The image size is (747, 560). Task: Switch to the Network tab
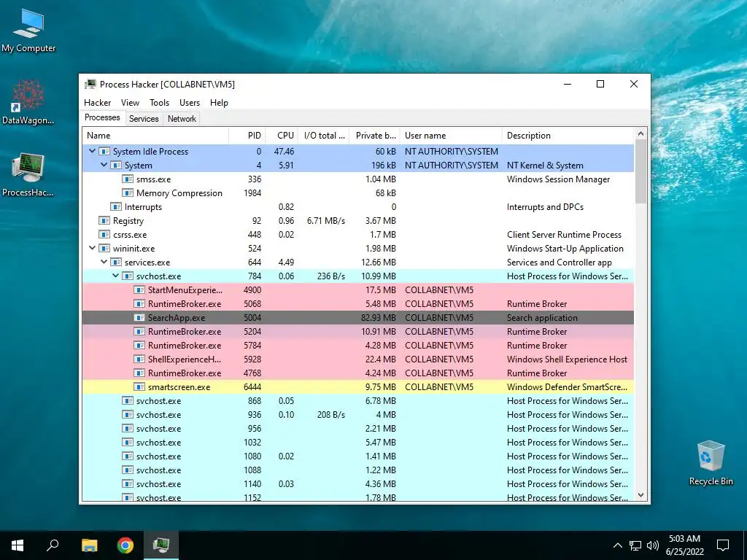(x=182, y=119)
